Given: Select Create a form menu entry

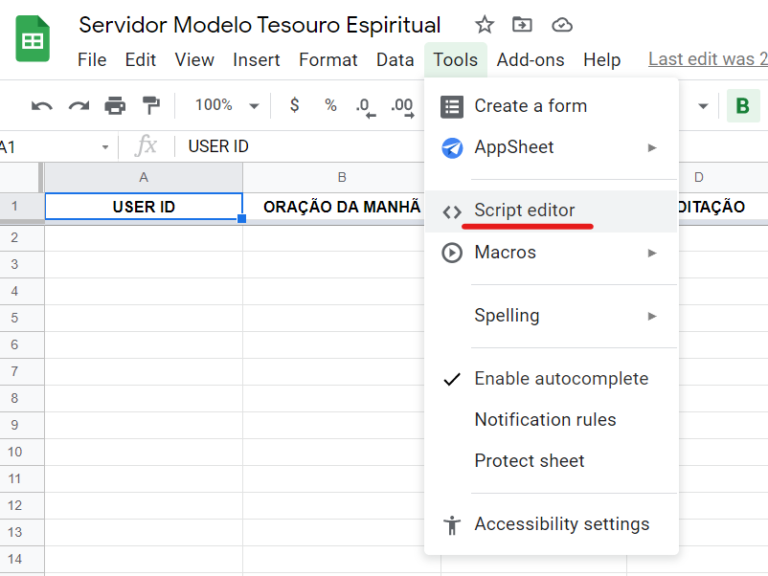Looking at the screenshot, I should 530,106.
